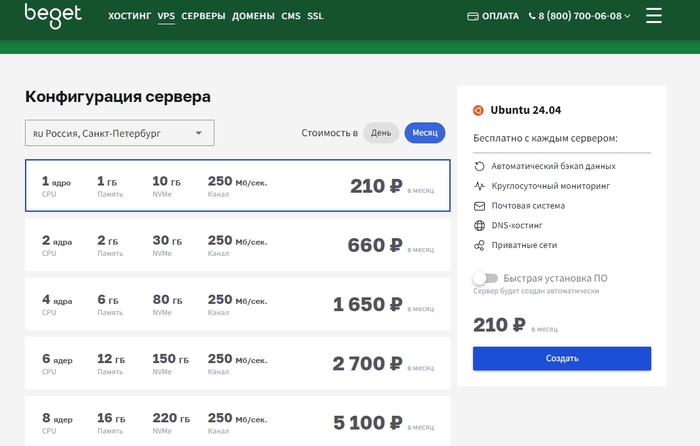Open the Россия, Санкт-Петербург location dropdown
This screenshot has height=446, width=700.
119,133
